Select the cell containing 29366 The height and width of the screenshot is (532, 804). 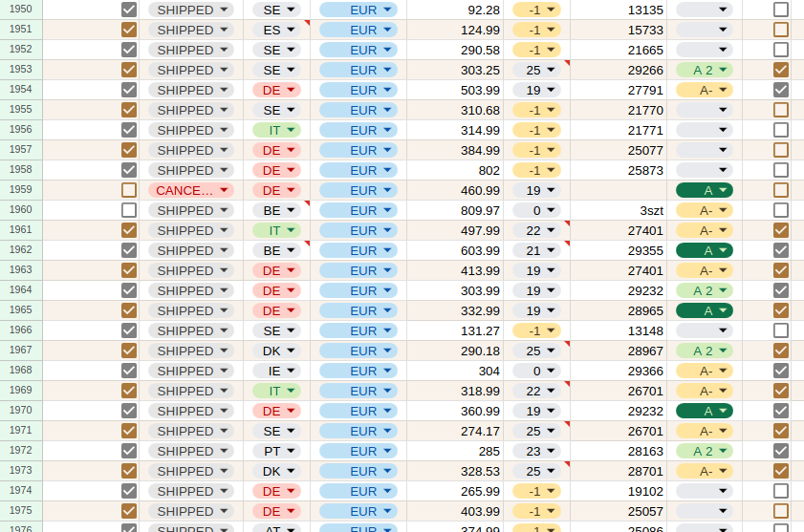click(619, 371)
